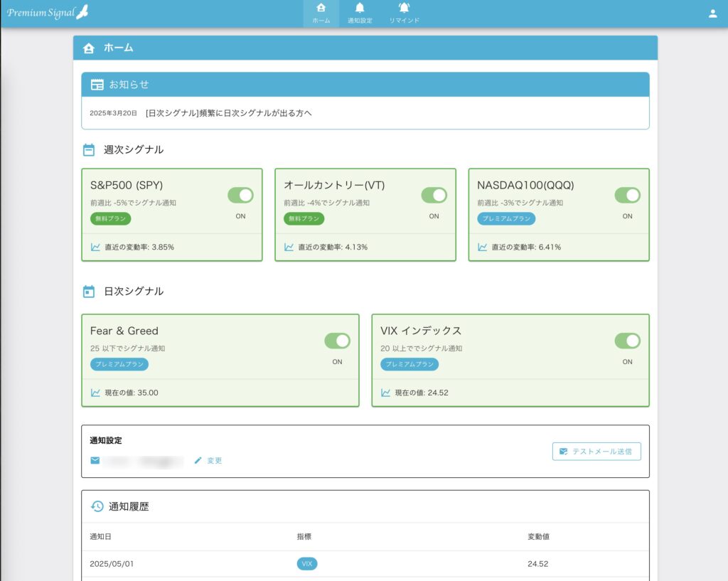Click the blurred email address field
This screenshot has width=728, height=581.
143,461
